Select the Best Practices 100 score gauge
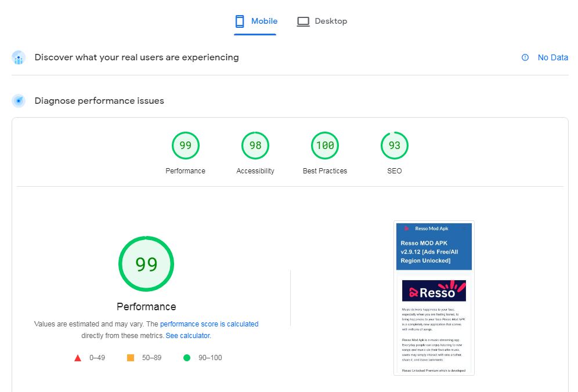This screenshot has height=392, width=578. coord(325,146)
